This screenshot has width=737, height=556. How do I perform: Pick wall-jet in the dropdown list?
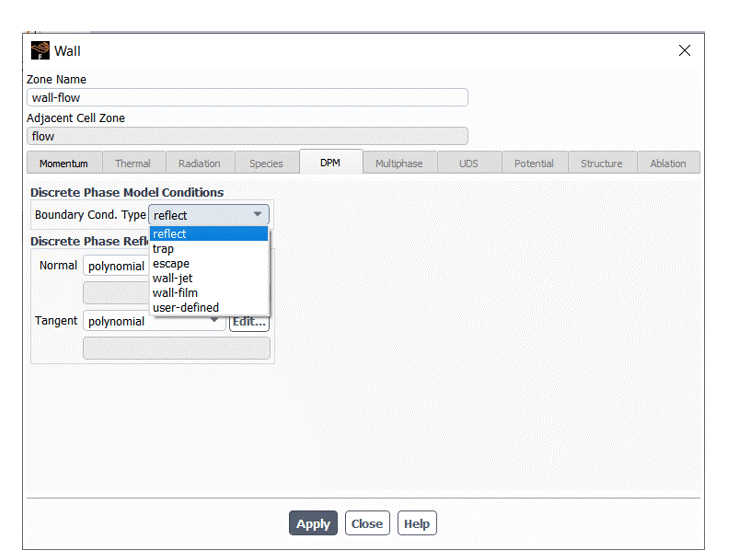(x=172, y=278)
